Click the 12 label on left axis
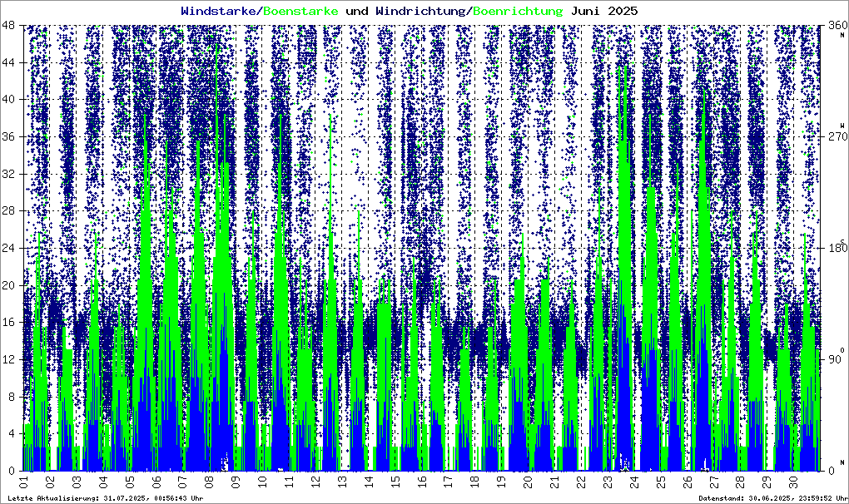This screenshot has height=504, width=849. 10,359
